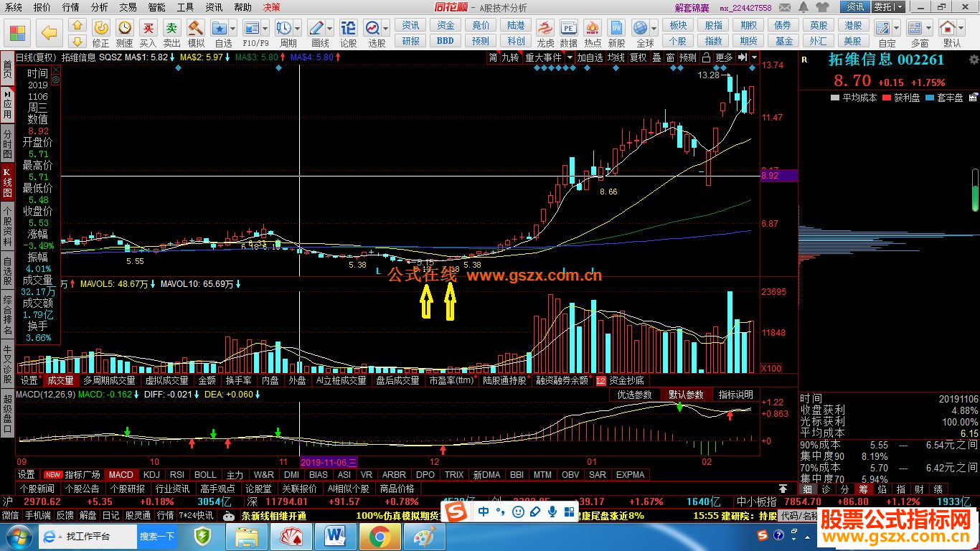The width and height of the screenshot is (980, 551).
Task: Click the 加自选 button
Action: click(590, 57)
